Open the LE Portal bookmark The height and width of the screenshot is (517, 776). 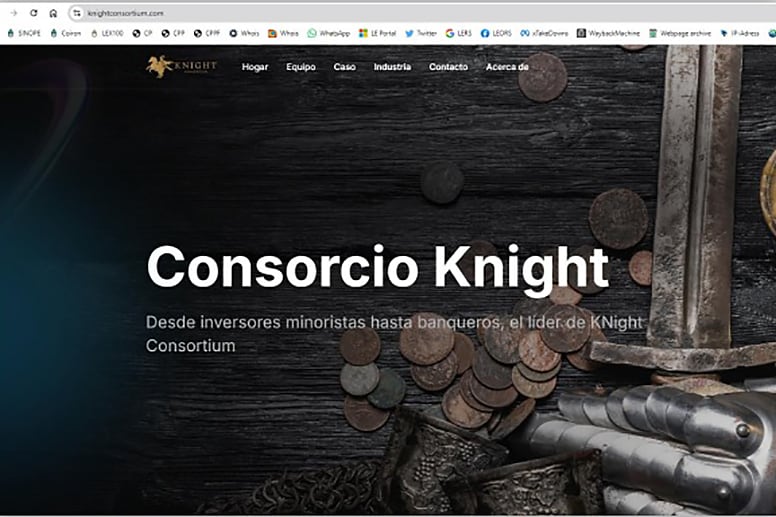tap(378, 33)
